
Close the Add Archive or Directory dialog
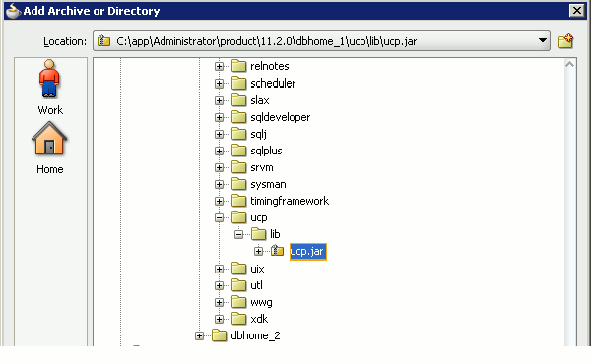pos(576,11)
